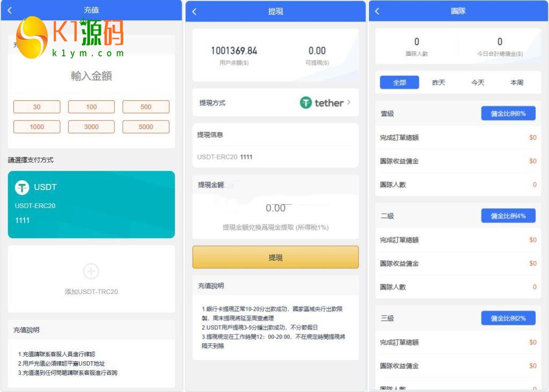Screen dimensions: 549x392
Task: Select the 500 preset amount
Action: click(146, 107)
